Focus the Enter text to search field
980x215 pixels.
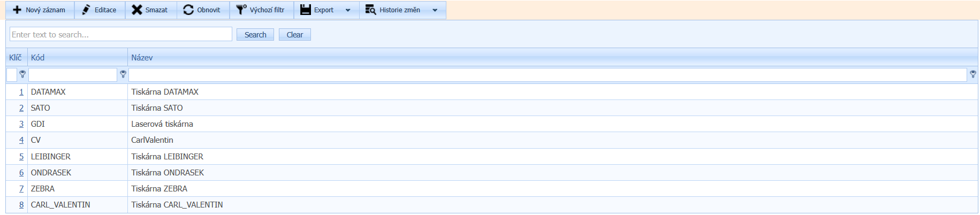tap(121, 35)
